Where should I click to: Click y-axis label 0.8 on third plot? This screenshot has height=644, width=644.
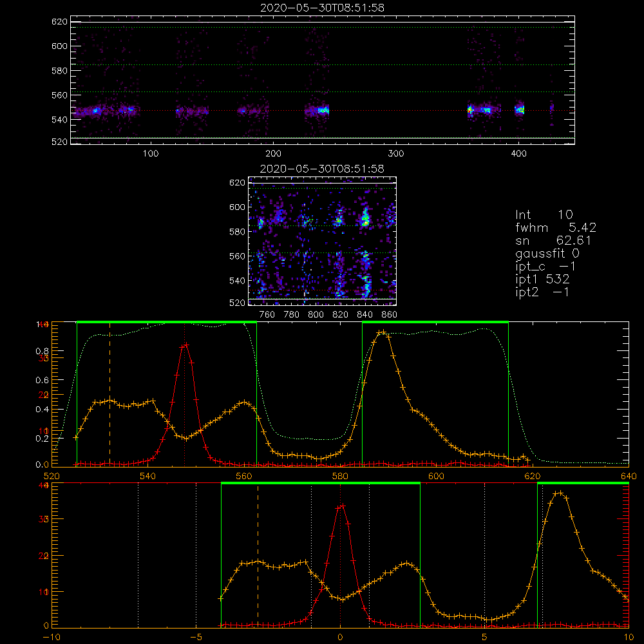point(43,351)
